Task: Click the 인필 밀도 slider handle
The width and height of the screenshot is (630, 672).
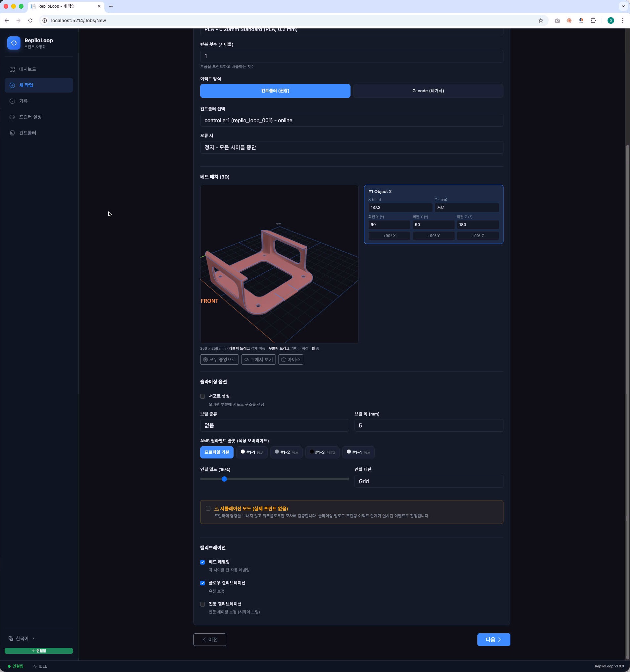Action: coord(224,479)
